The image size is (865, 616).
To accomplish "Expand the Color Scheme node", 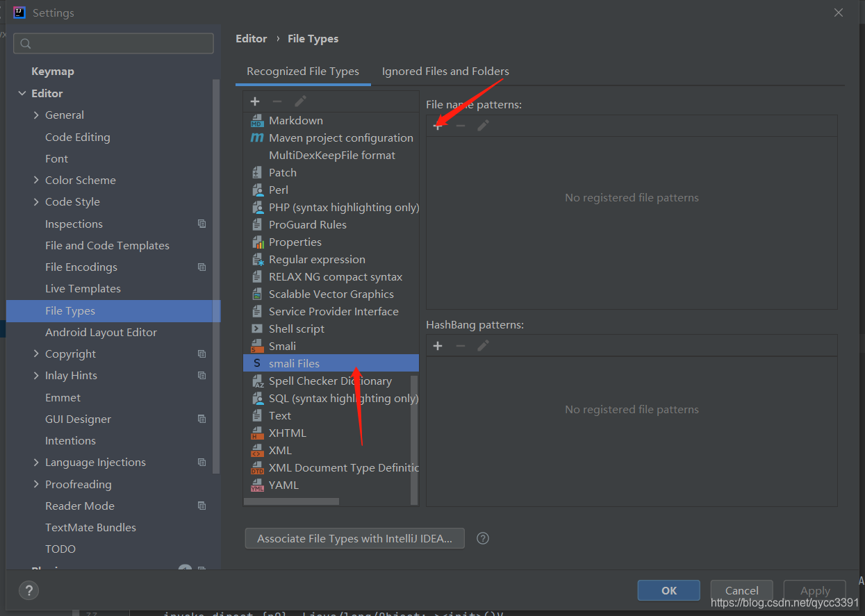I will 36,181.
